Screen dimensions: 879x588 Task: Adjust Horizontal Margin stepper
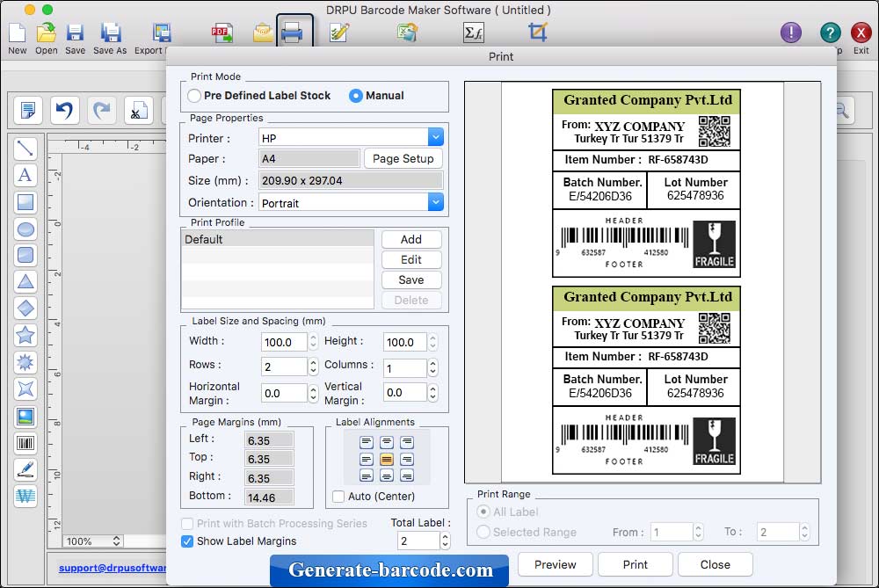[314, 393]
